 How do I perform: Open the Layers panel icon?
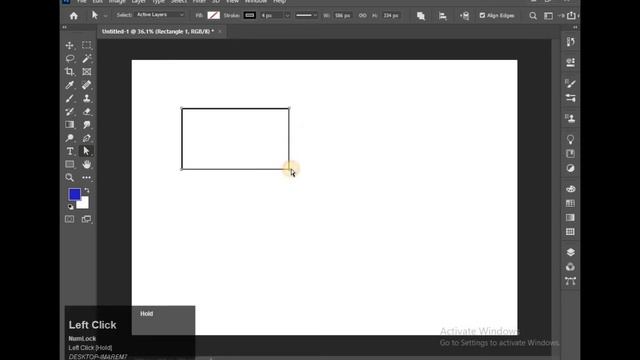pos(571,252)
